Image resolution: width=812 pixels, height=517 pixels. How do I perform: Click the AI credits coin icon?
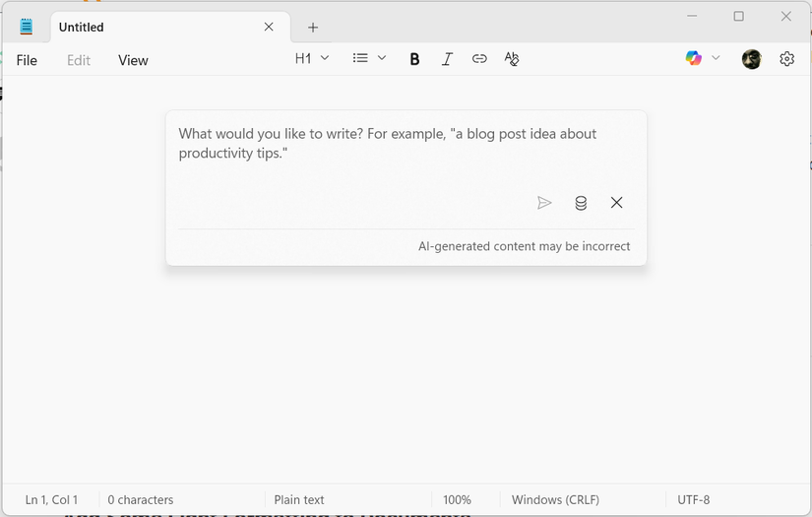coord(581,203)
